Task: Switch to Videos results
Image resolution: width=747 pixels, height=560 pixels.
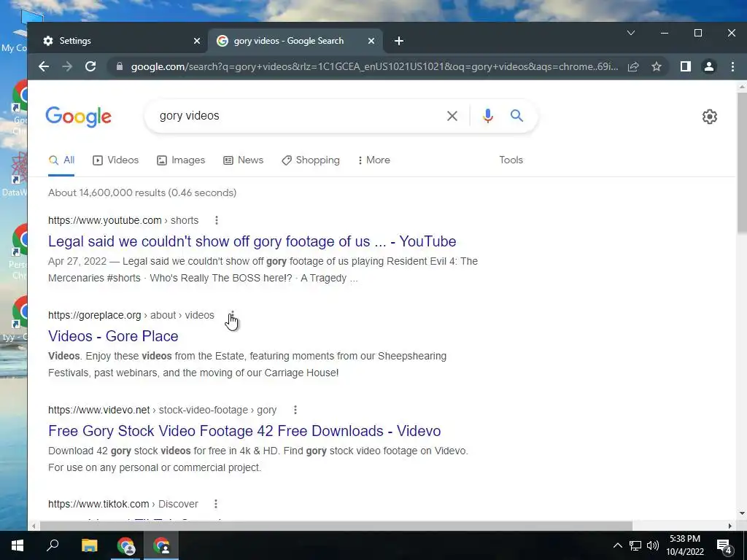Action: [x=116, y=160]
